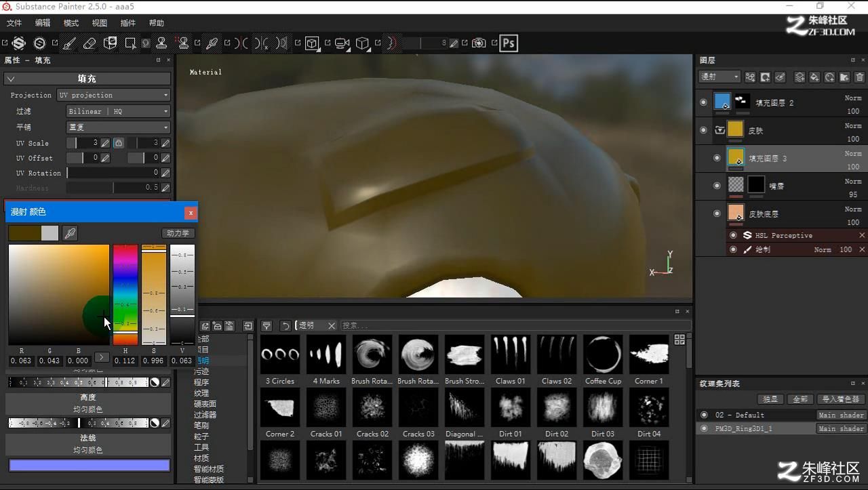This screenshot has height=490, width=868.
Task: Hide the 皮肤 folder layer
Action: pos(703,130)
